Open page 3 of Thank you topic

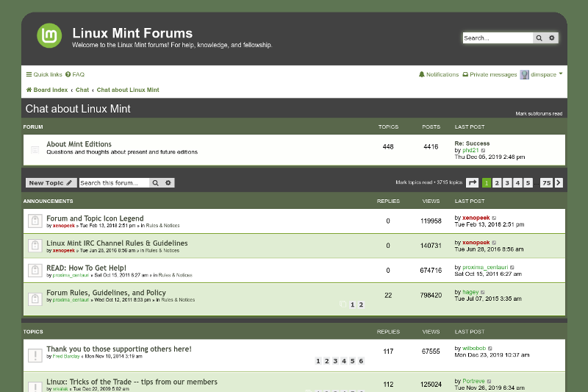(x=335, y=361)
